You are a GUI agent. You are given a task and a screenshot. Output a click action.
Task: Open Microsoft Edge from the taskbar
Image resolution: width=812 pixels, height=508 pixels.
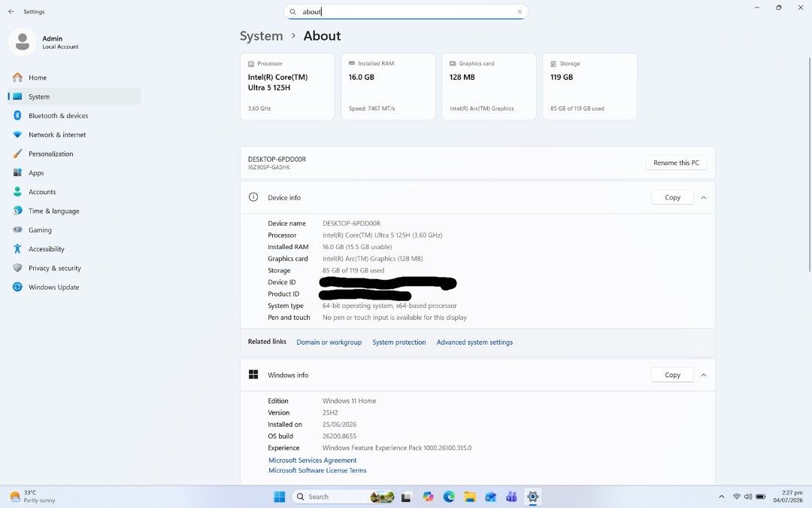click(449, 497)
